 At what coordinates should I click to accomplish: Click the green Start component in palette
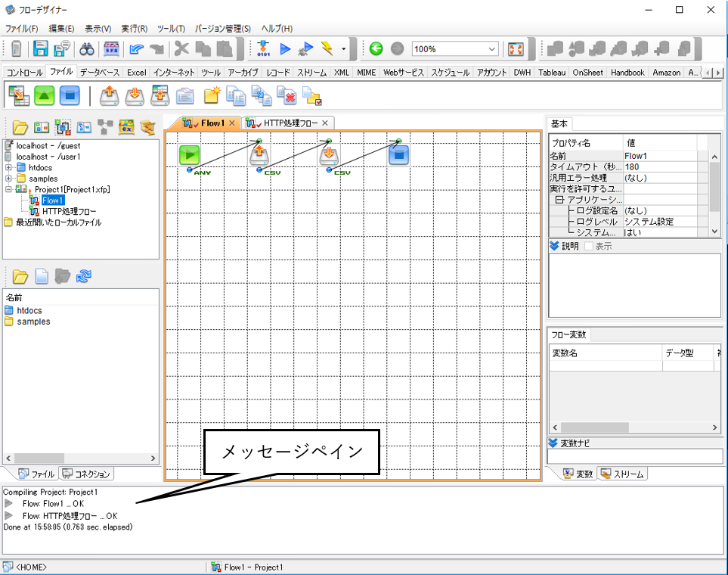pos(44,95)
